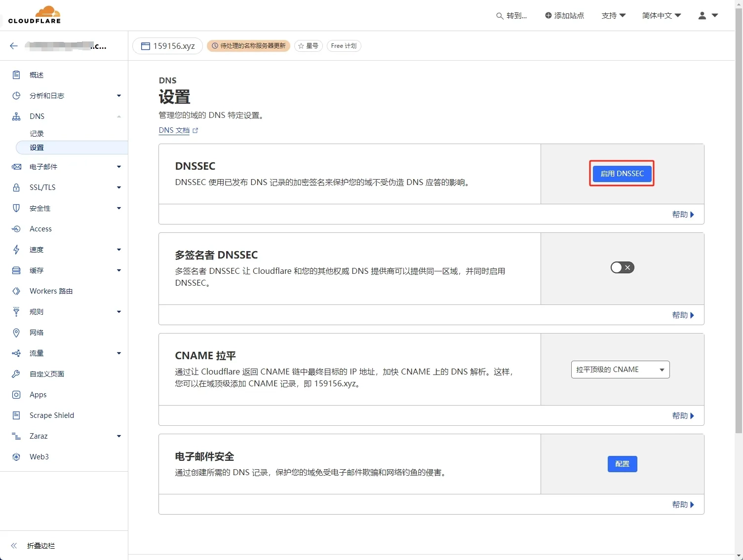
Task: Click the 转到... search field
Action: tap(511, 16)
